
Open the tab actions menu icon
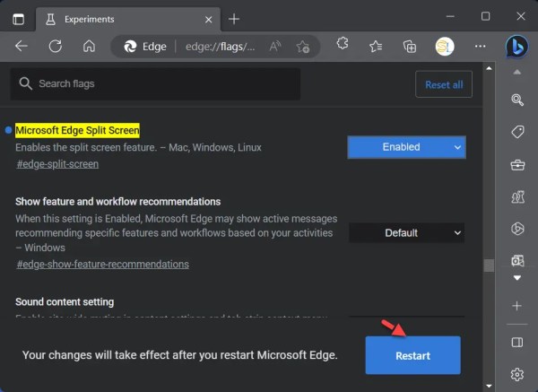(x=19, y=19)
